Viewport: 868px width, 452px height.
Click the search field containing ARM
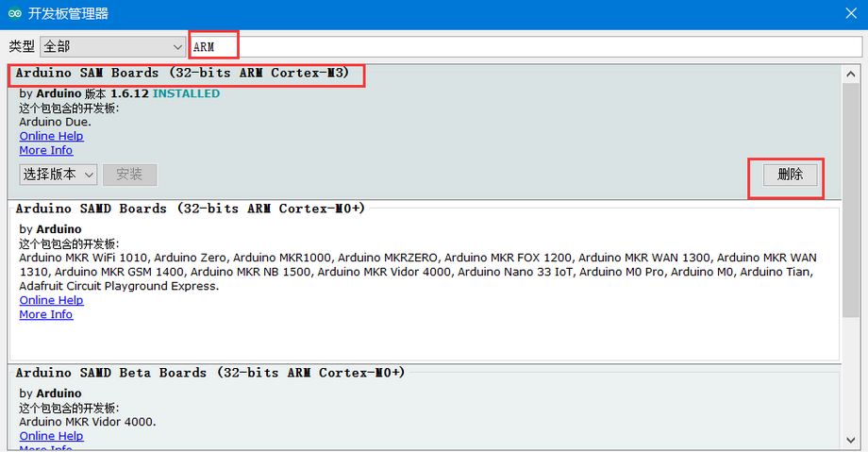(526, 47)
